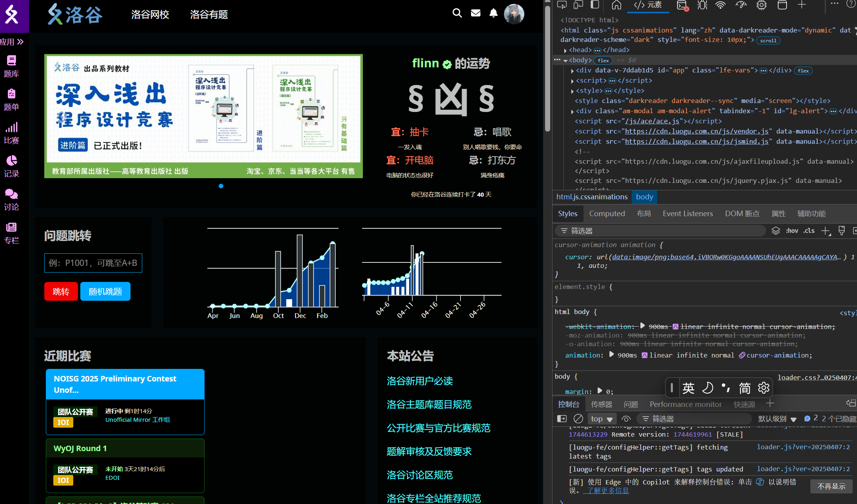Open the 默认级别 log level dropdown
Viewport: 857px width, 504px height.
(x=777, y=419)
